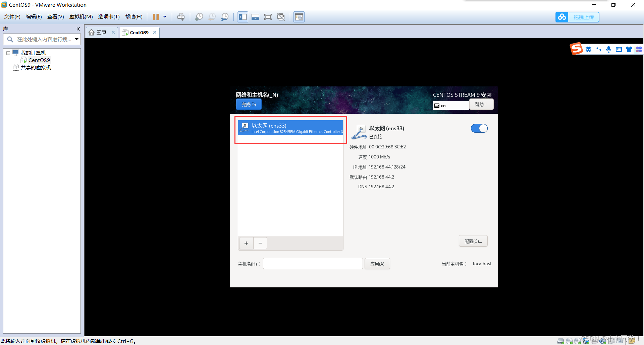Toggle Sogou input language 英 indicator

tap(588, 50)
